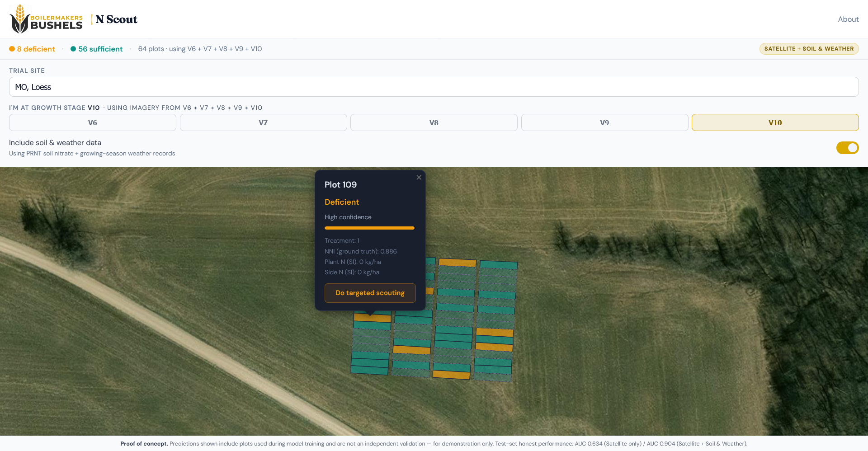Image resolution: width=868 pixels, height=451 pixels.
Task: Click the Plot 109 popup title
Action: tap(340, 185)
